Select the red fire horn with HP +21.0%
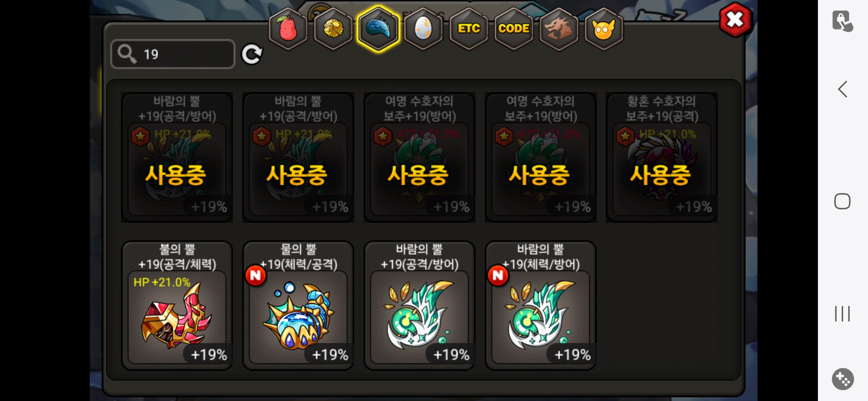 point(177,306)
